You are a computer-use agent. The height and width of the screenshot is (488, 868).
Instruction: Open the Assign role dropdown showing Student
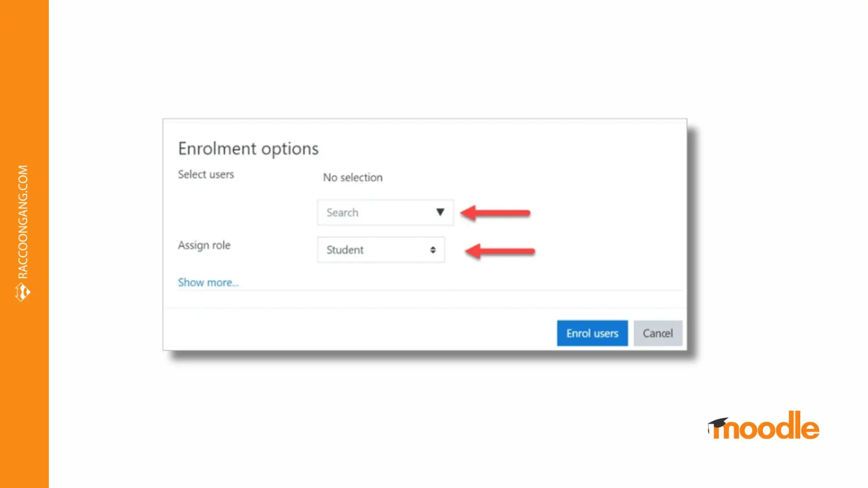point(381,250)
